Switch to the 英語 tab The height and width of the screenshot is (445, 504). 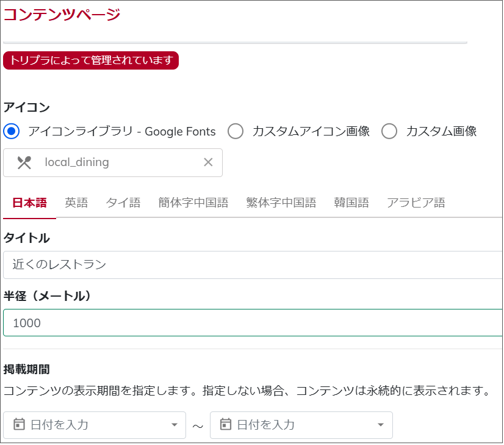point(76,203)
